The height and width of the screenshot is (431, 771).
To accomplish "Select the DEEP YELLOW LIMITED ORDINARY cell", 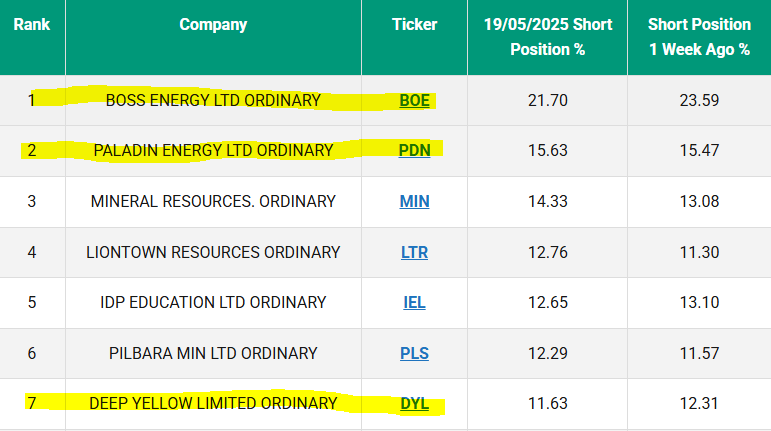I will [213, 403].
